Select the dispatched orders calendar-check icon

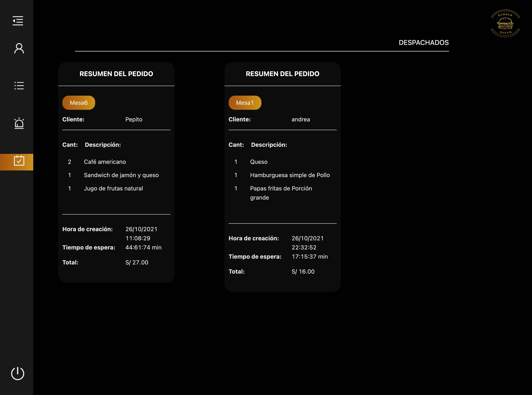pos(19,161)
